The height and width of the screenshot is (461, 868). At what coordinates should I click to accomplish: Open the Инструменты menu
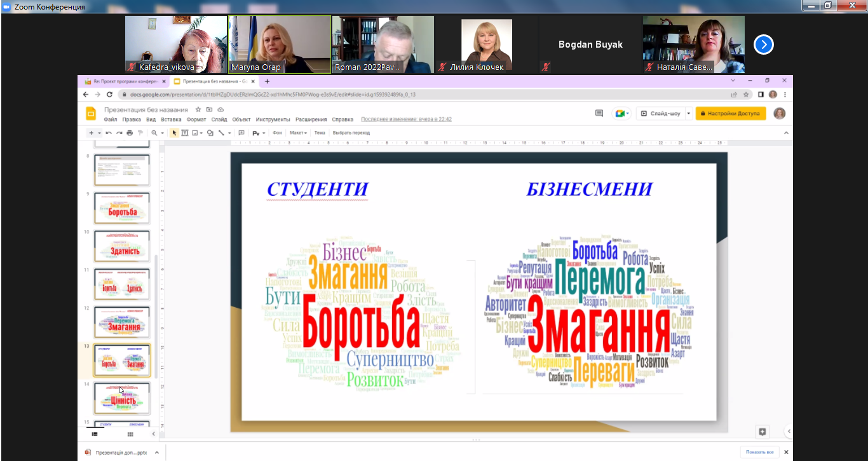(273, 120)
